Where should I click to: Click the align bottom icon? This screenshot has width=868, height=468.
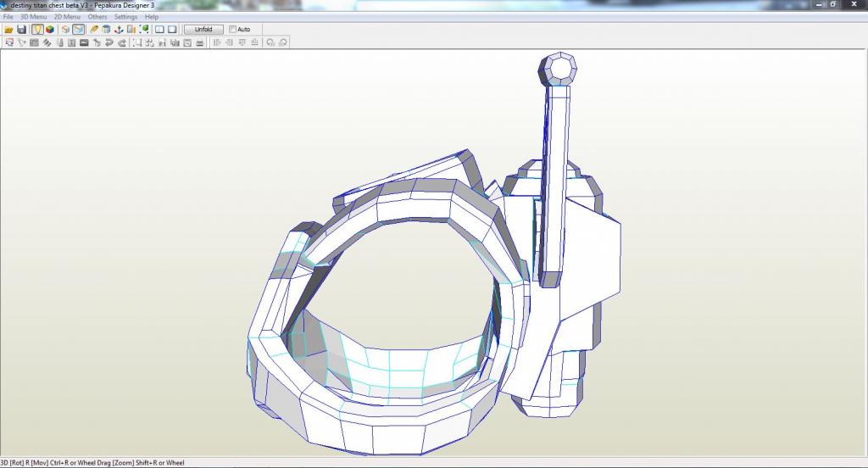tap(254, 42)
